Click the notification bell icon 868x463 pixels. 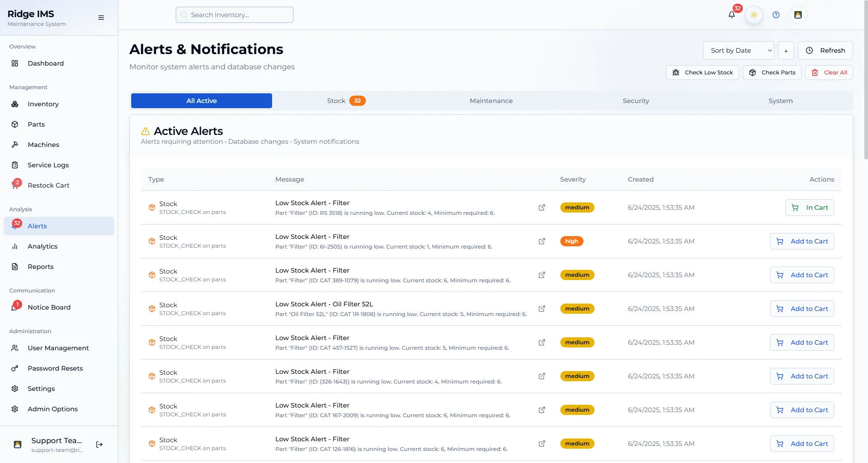click(731, 15)
